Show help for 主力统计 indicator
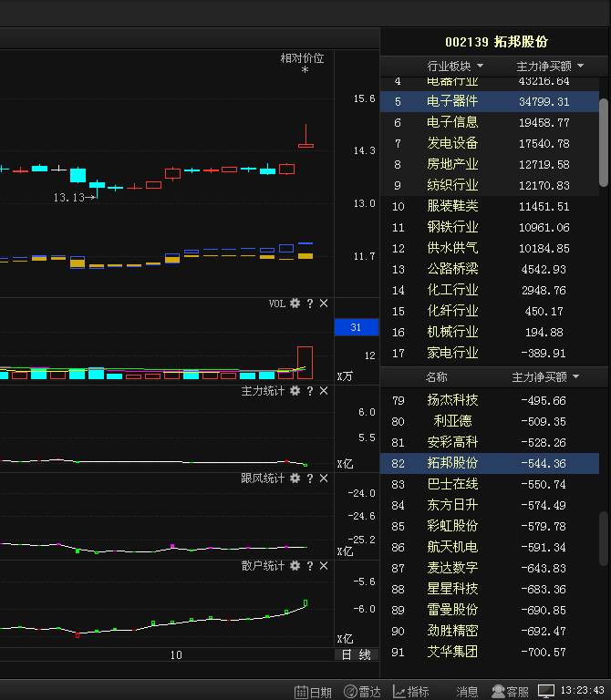 [310, 391]
